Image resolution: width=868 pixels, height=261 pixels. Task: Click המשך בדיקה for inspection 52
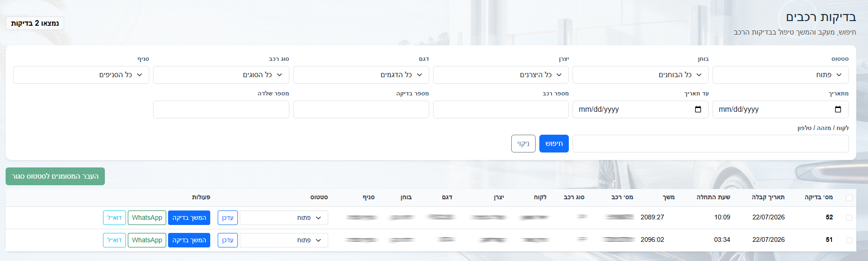[x=189, y=218]
